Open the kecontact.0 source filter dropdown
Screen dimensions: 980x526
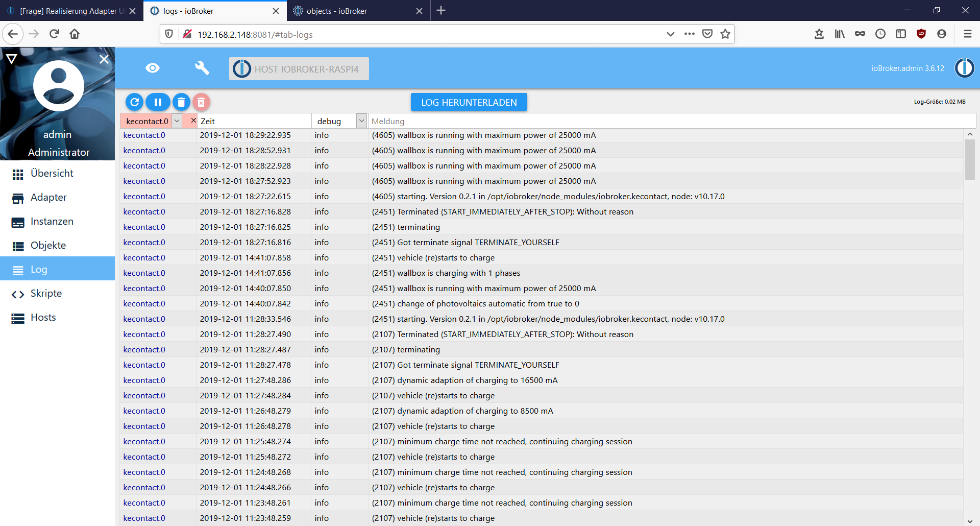pyautogui.click(x=177, y=121)
